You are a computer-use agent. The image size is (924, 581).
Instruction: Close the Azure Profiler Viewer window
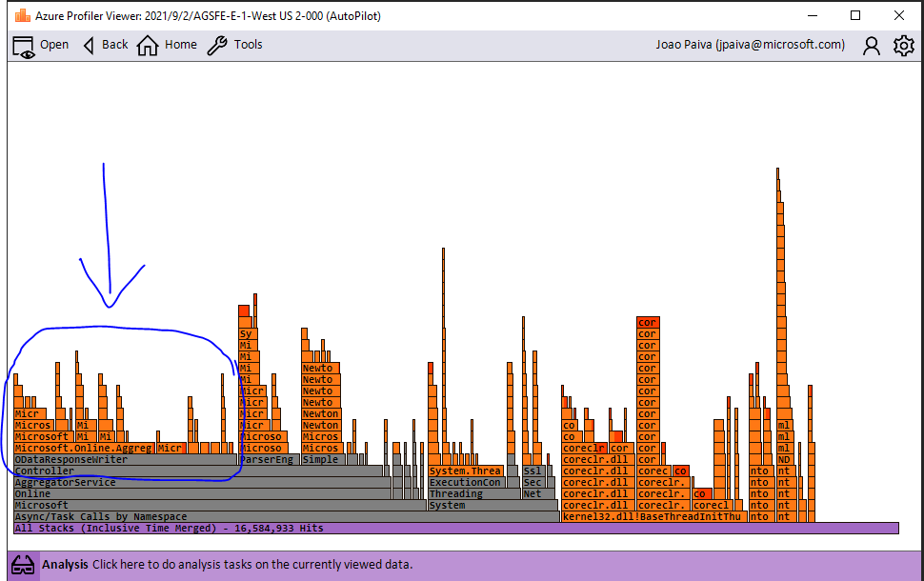point(899,16)
